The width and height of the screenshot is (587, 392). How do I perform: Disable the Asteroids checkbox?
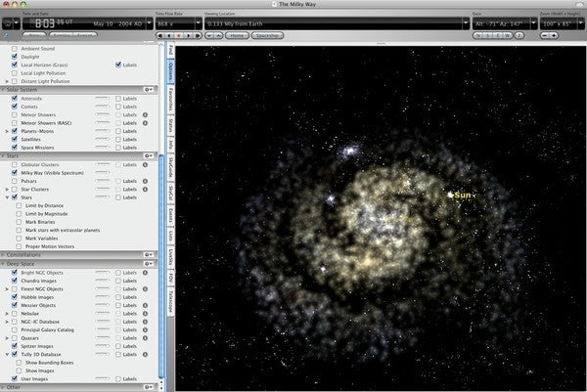tap(15, 99)
